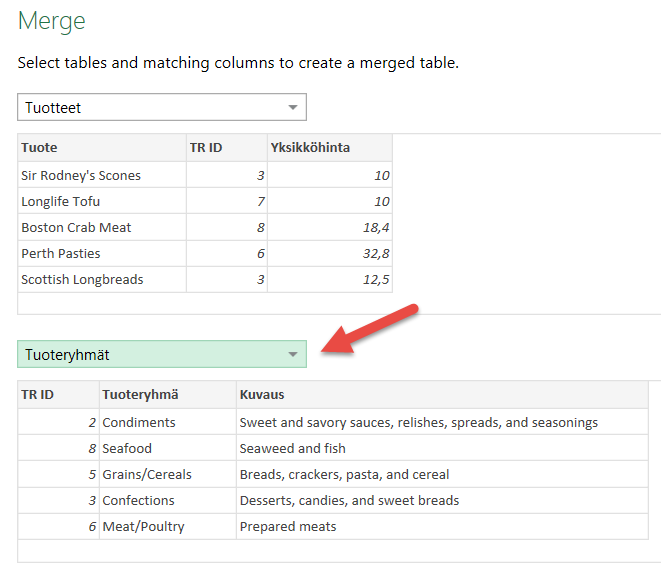Viewport: 661px width, 567px height.
Task: Click the Yksikköhinta column header
Action: click(x=329, y=147)
